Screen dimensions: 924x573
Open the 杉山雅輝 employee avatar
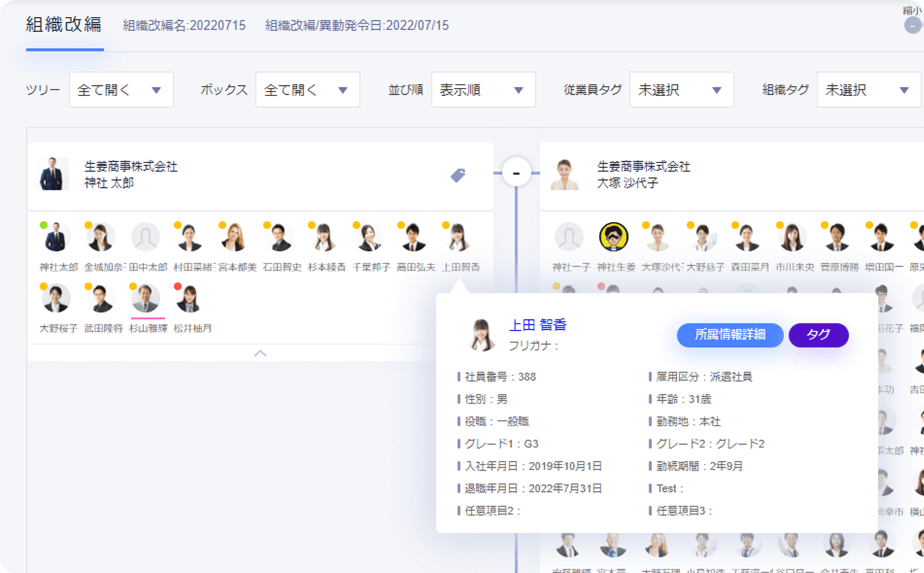pyautogui.click(x=145, y=299)
